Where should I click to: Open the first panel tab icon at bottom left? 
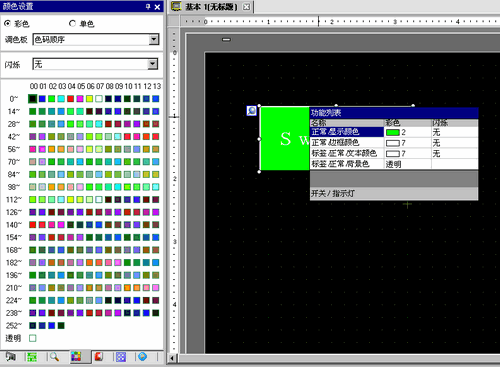10,357
